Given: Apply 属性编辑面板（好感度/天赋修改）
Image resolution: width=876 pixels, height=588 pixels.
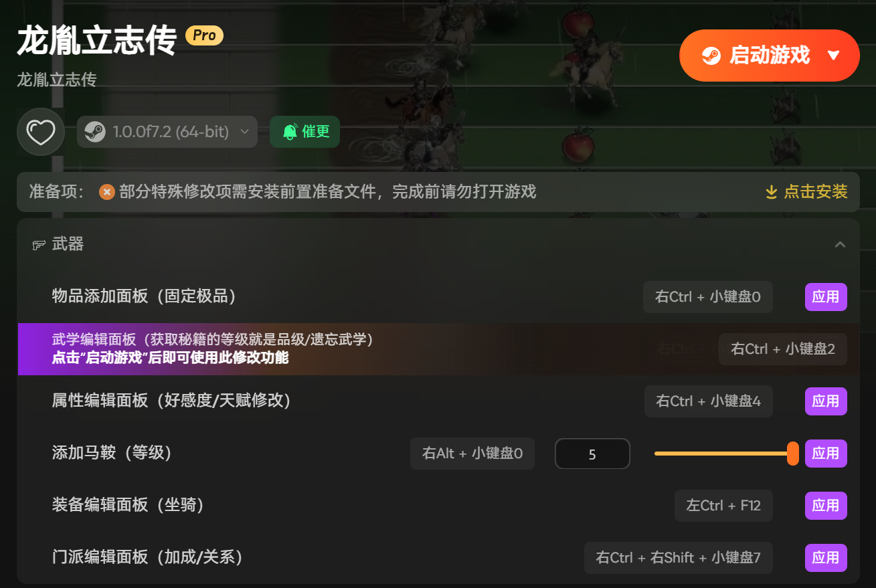Looking at the screenshot, I should [x=826, y=401].
